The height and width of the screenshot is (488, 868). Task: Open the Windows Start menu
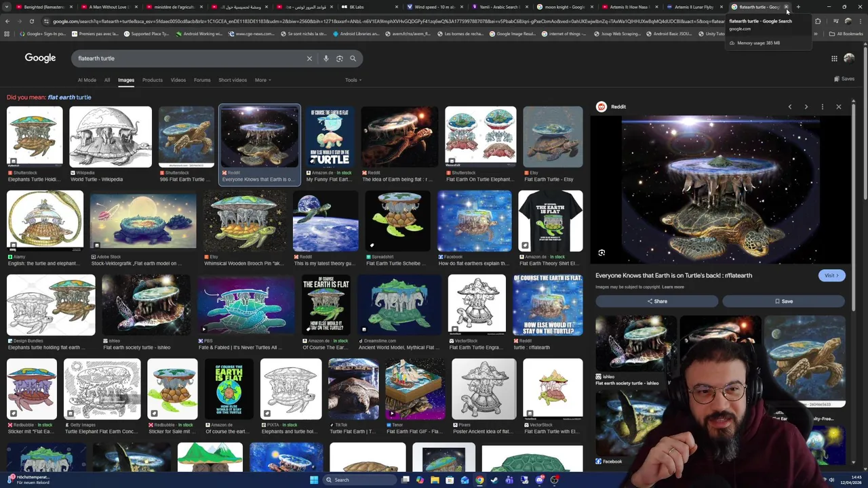pyautogui.click(x=314, y=480)
